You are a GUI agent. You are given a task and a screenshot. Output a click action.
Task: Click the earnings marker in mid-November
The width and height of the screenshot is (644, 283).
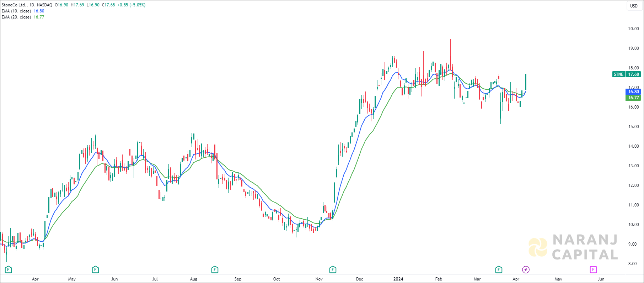click(x=333, y=269)
